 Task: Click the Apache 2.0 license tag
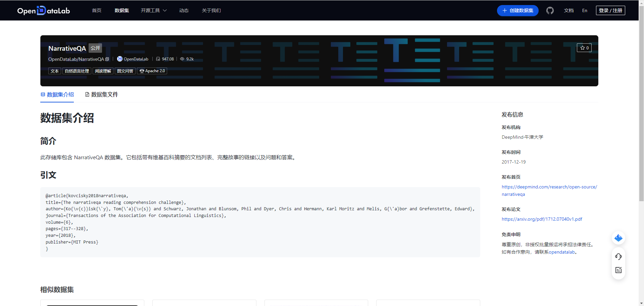coord(152,71)
